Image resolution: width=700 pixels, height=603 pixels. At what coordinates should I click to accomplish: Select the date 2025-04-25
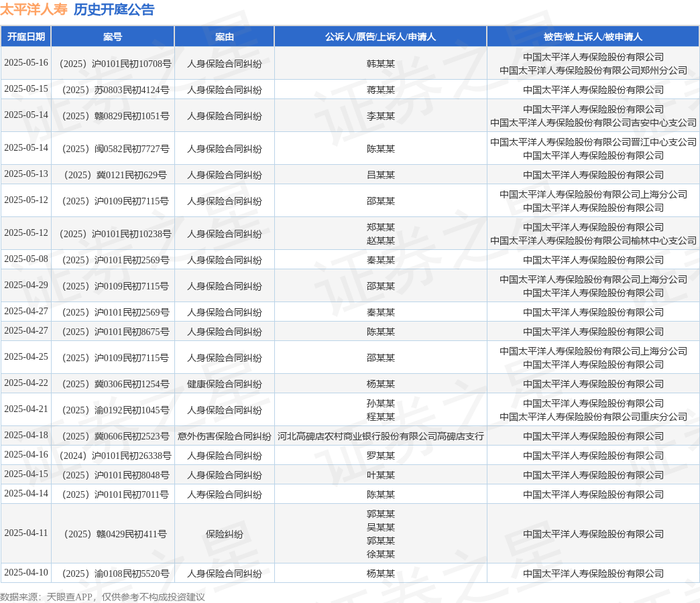click(26, 356)
